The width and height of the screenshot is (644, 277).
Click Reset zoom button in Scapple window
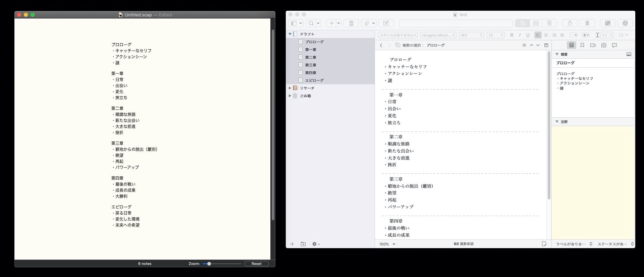click(x=257, y=264)
